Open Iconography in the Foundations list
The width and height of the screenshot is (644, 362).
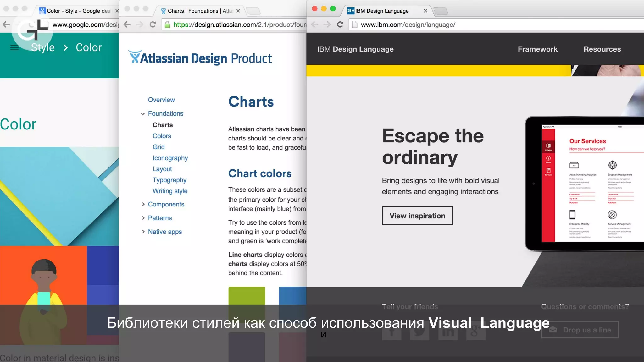(x=170, y=158)
